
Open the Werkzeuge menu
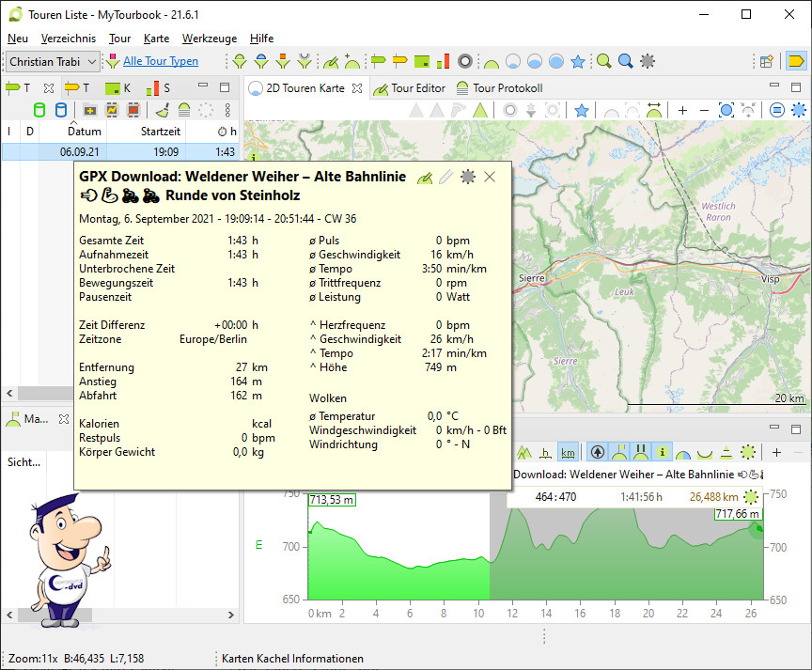(209, 39)
